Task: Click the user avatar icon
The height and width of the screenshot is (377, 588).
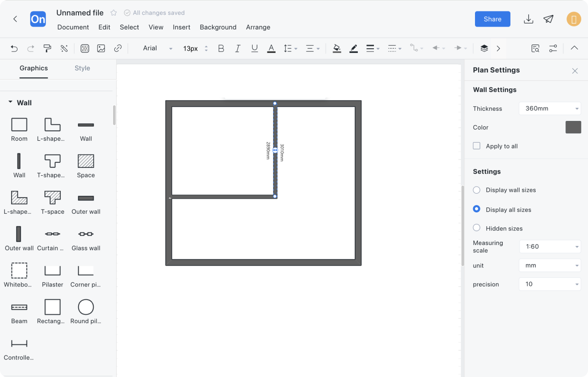Action: [574, 19]
